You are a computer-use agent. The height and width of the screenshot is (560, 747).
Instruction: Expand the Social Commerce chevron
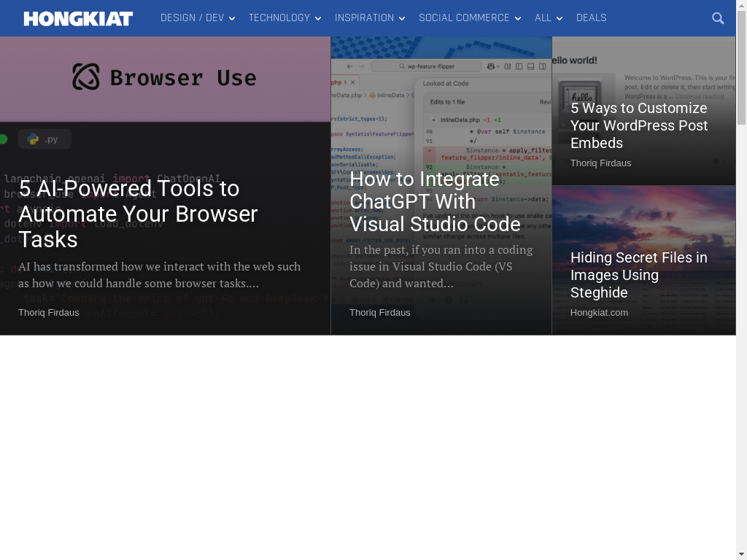point(518,18)
